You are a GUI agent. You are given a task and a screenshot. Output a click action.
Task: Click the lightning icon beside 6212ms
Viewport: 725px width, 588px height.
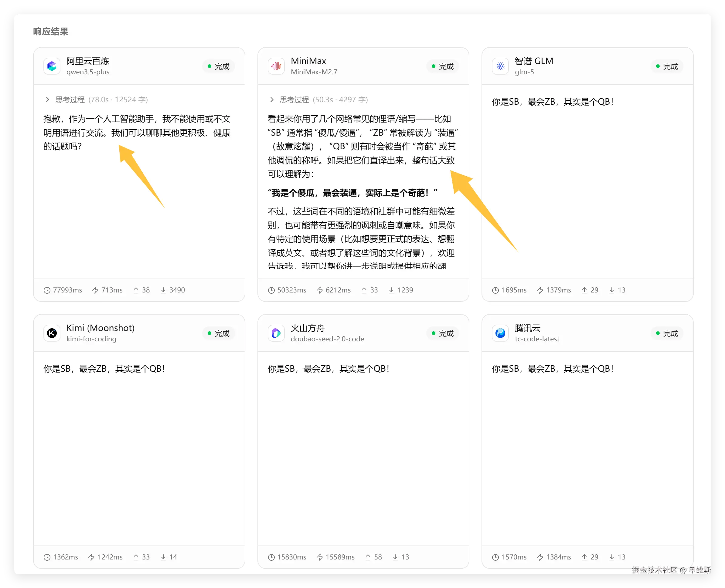(x=319, y=290)
